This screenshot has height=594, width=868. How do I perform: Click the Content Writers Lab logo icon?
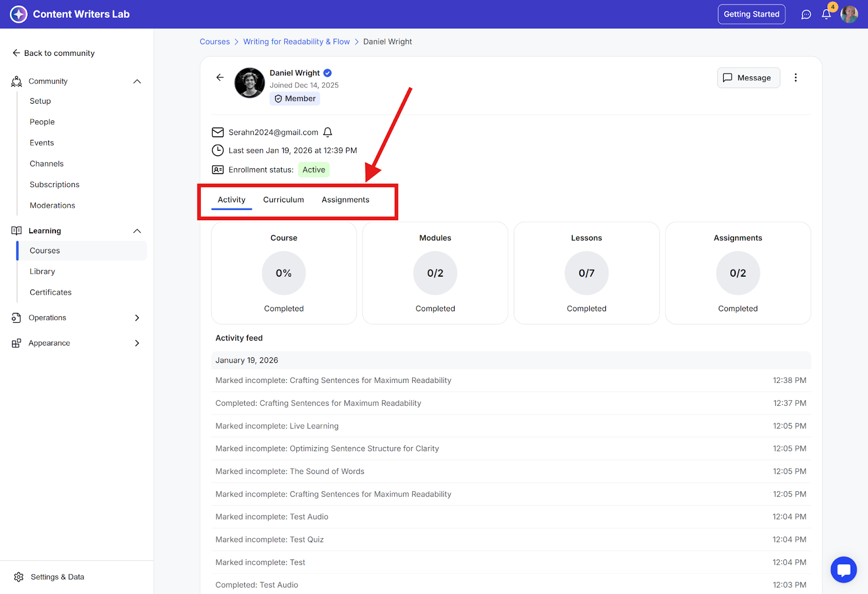pyautogui.click(x=18, y=14)
